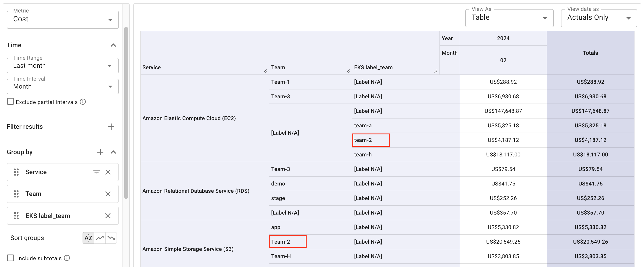Sort groups by descending trend icon

pos(111,238)
